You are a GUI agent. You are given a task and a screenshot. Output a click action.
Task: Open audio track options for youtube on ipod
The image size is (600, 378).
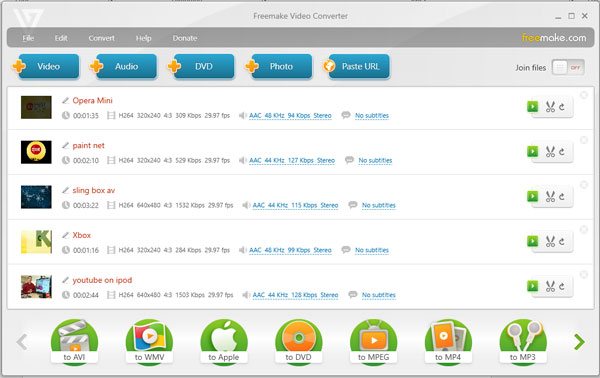(x=295, y=295)
